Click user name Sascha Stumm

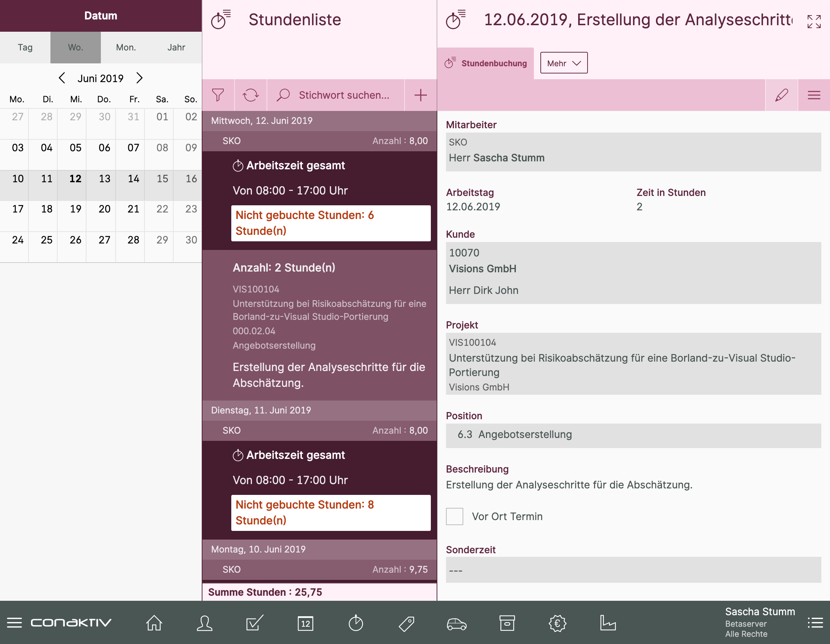point(760,612)
